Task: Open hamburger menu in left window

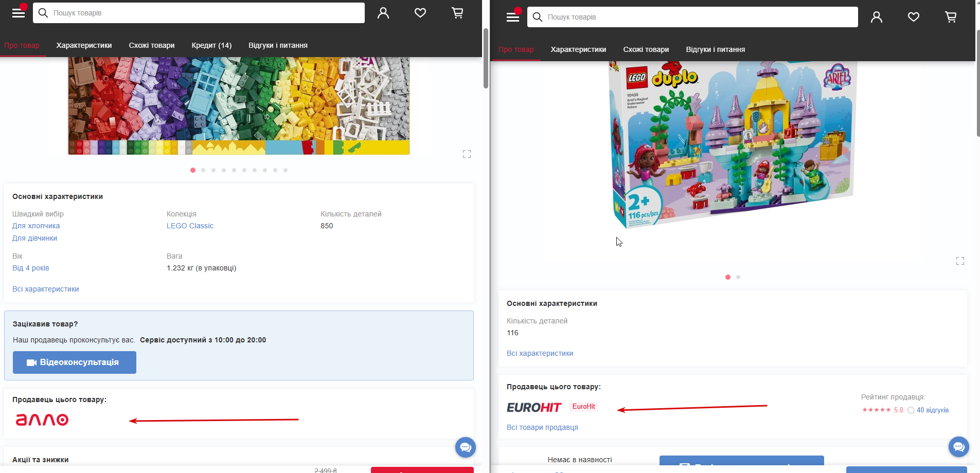Action: point(19,13)
